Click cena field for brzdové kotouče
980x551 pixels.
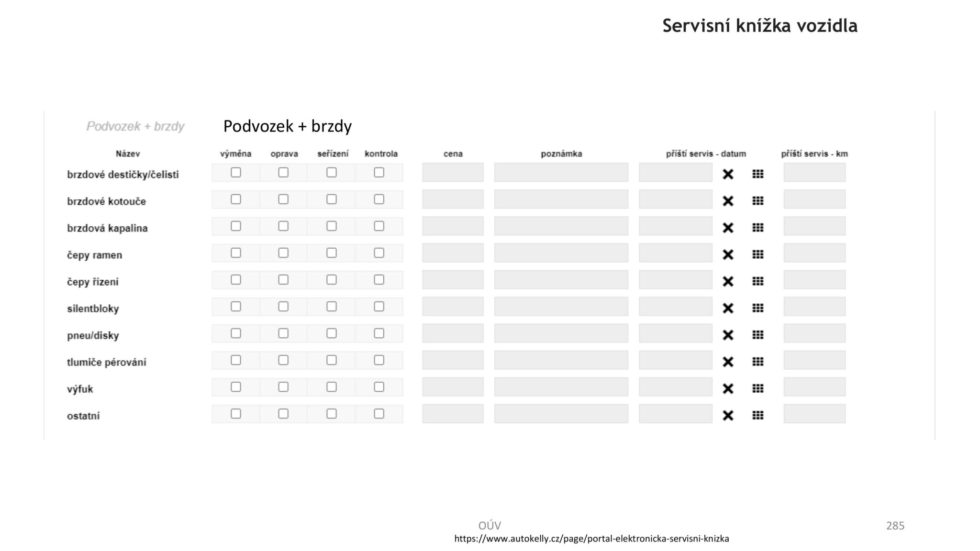pos(453,199)
